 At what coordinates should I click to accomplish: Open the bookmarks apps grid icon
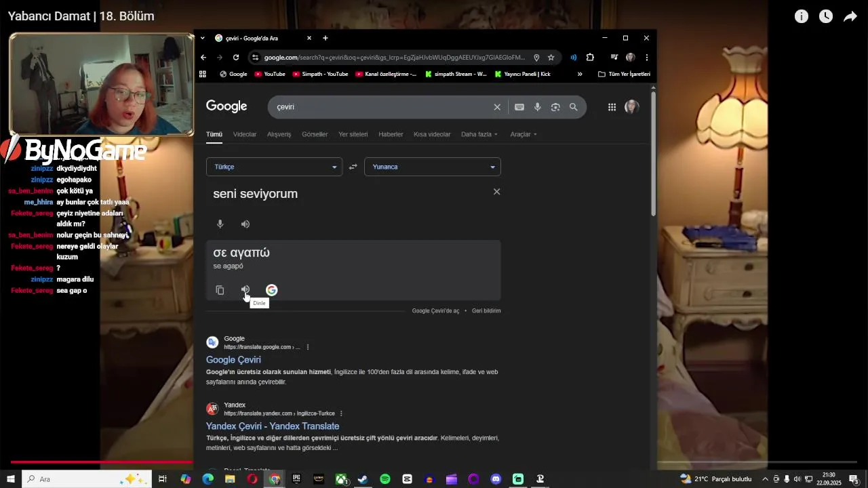point(203,74)
